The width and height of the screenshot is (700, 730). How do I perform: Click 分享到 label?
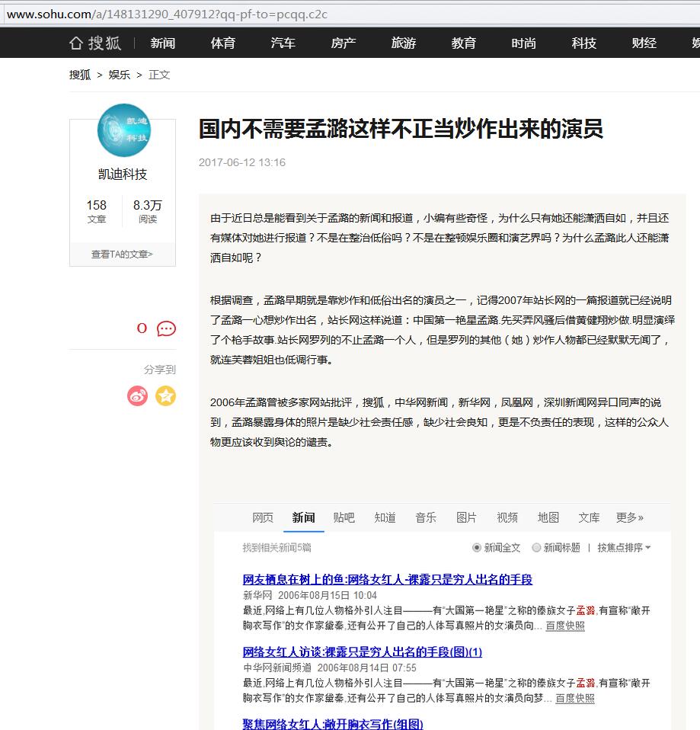click(x=160, y=370)
